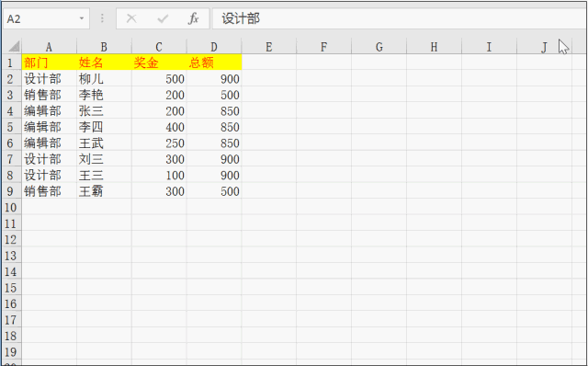Select column B header
Viewport: 588px width, 366px height.
pyautogui.click(x=104, y=47)
